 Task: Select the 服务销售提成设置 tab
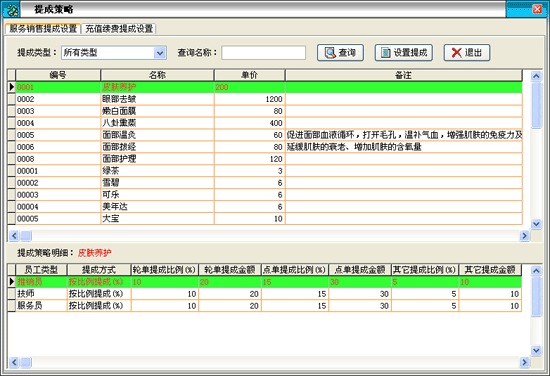(43, 28)
